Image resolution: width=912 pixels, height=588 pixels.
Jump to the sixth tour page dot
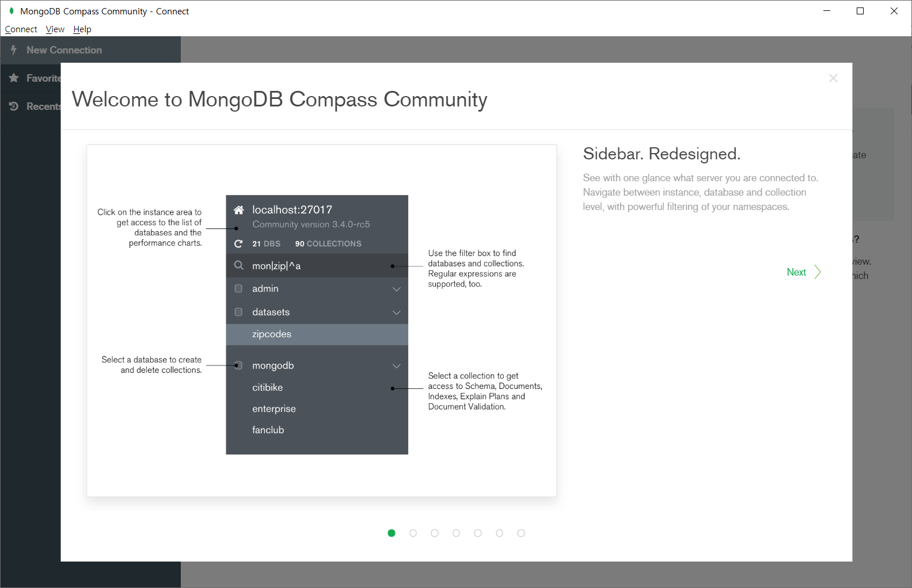pos(499,533)
